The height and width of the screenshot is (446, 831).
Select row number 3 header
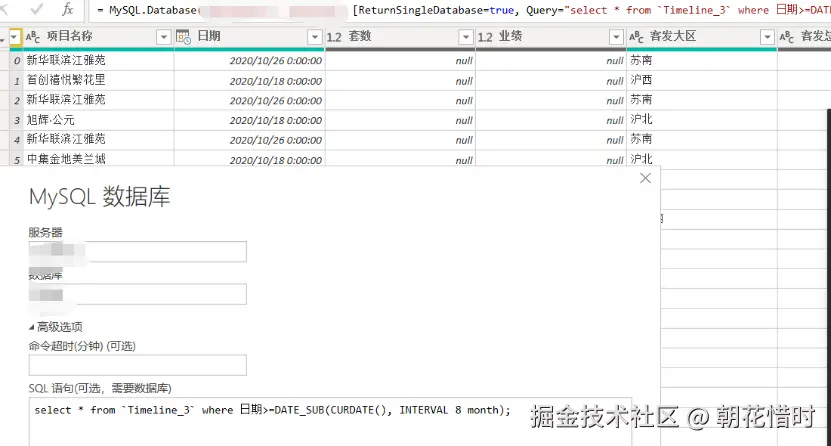point(16,120)
